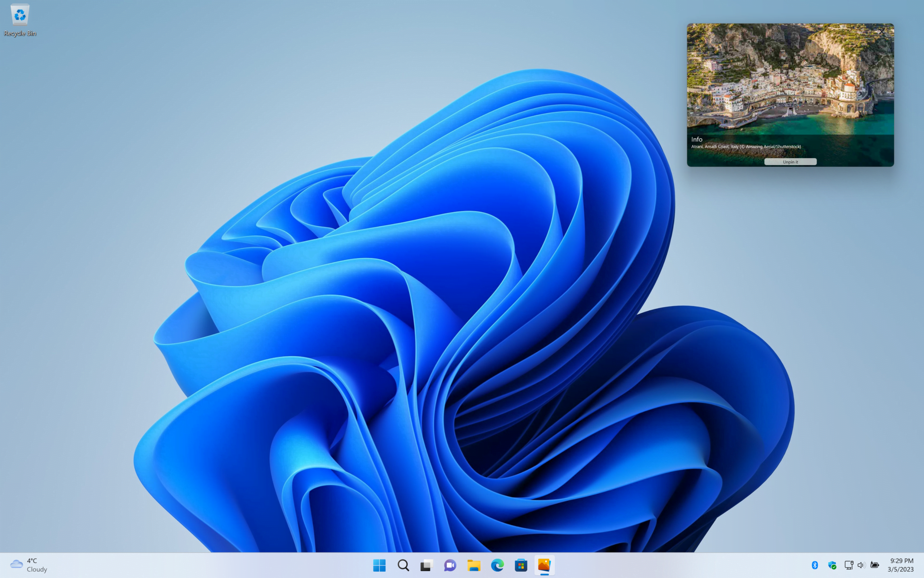This screenshot has height=578, width=924.
Task: Open the volume control
Action: [861, 565]
